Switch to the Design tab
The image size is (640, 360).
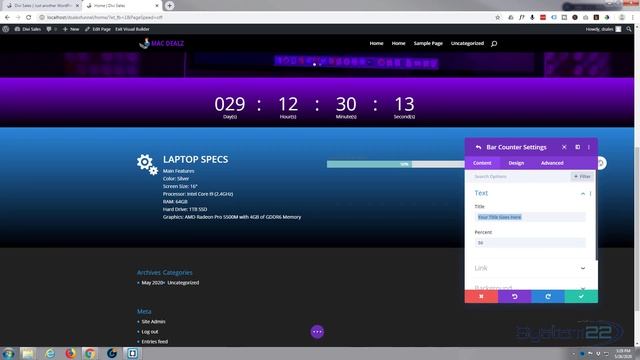click(516, 163)
